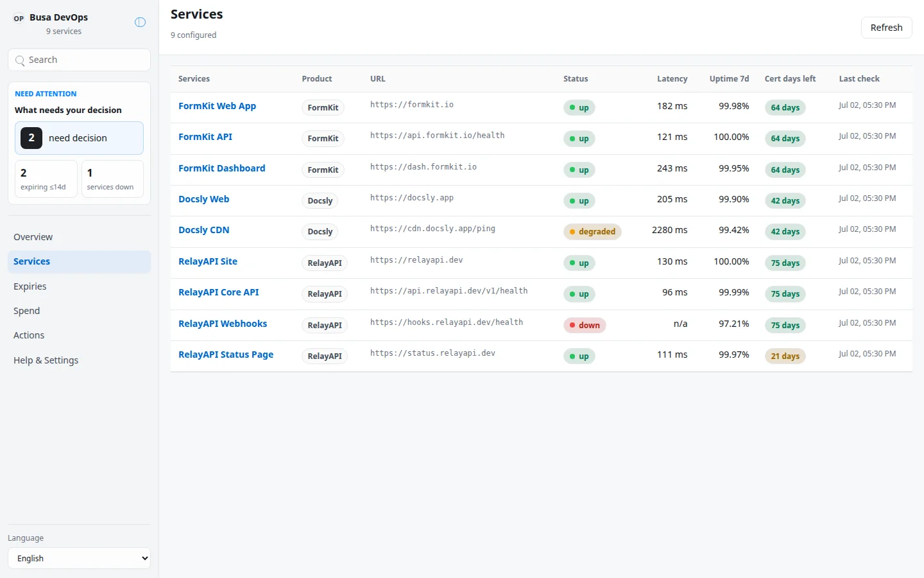924x578 pixels.
Task: Open the 1 services down card
Action: [x=112, y=179]
